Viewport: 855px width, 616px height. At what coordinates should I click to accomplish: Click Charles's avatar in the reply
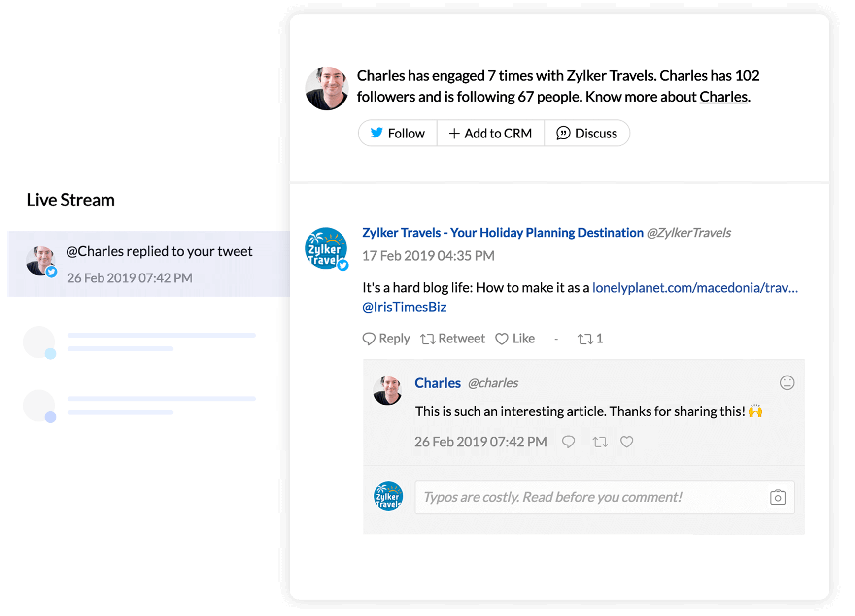[388, 390]
